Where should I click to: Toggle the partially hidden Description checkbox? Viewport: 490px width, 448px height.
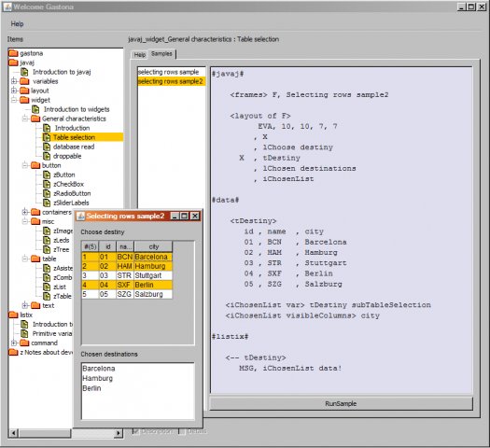coord(136,431)
